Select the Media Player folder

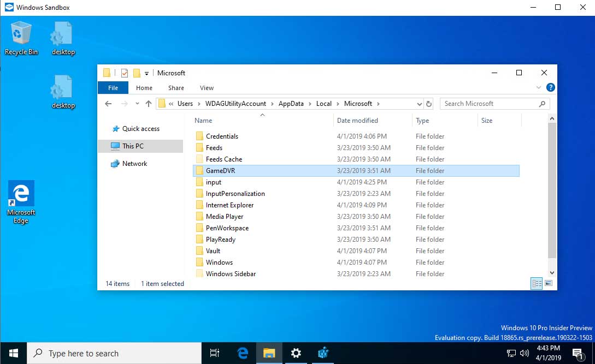click(x=356, y=217)
